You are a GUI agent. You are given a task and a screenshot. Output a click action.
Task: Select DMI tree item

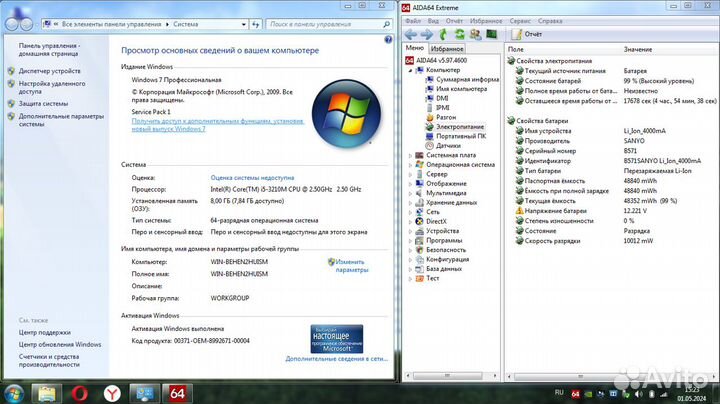click(x=437, y=98)
